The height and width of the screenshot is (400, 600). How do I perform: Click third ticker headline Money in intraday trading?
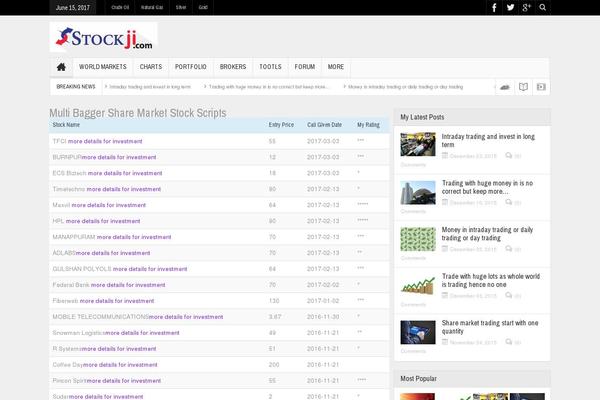click(x=406, y=87)
